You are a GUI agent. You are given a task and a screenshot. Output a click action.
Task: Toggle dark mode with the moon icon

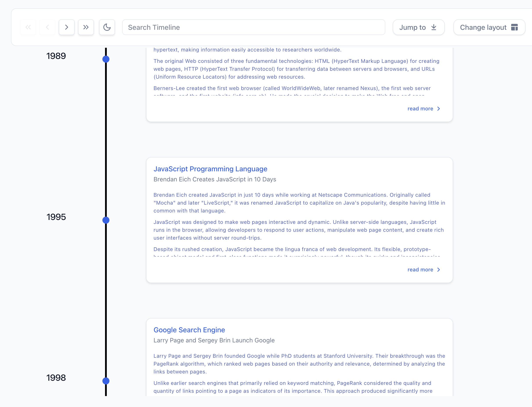[107, 27]
